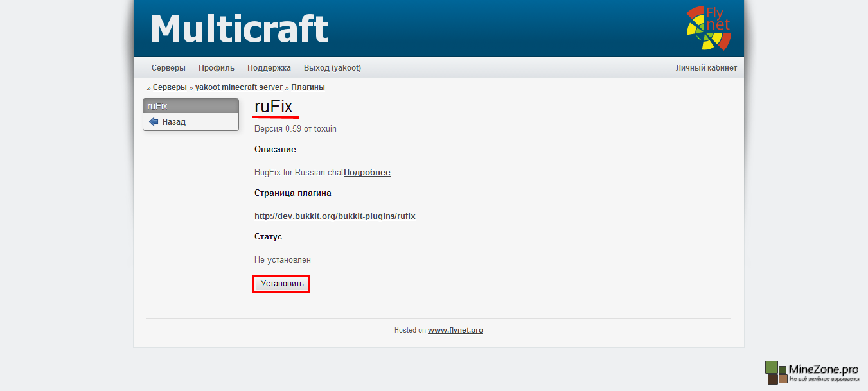Click the underlined ruFix page heading
The width and height of the screenshot is (868, 391).
pos(274,107)
